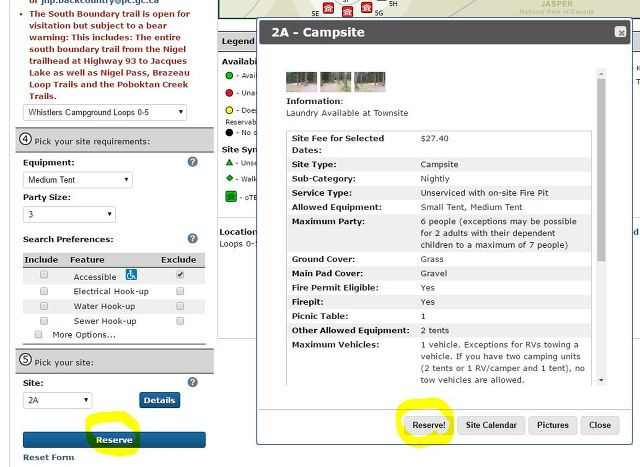Open the Party Size dropdown
The image size is (640, 467).
pyautogui.click(x=69, y=214)
